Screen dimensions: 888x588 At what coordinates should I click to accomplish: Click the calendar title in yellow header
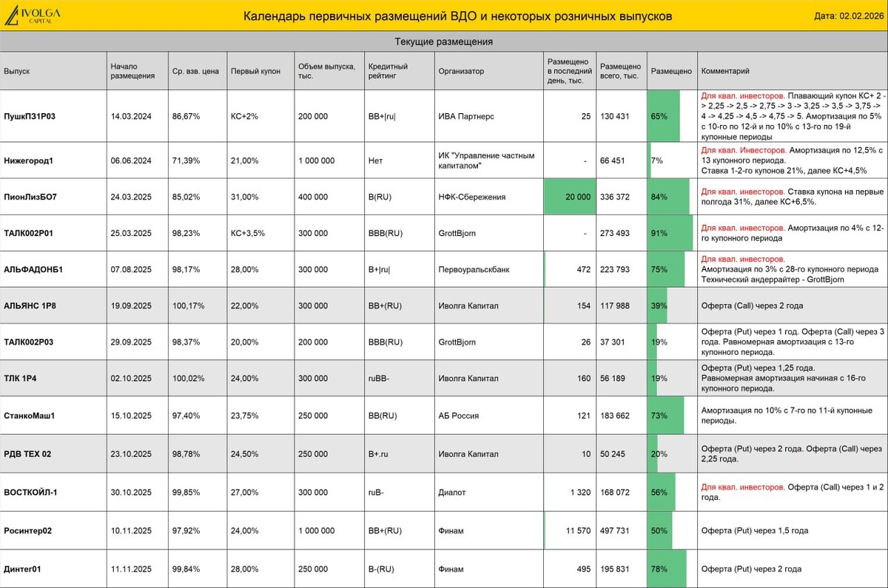[457, 16]
